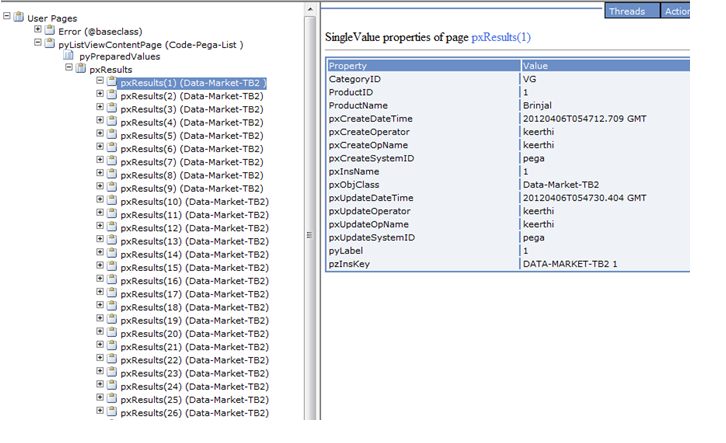The height and width of the screenshot is (443, 726).
Task: Click the pxResults(21) page icon
Action: point(112,345)
